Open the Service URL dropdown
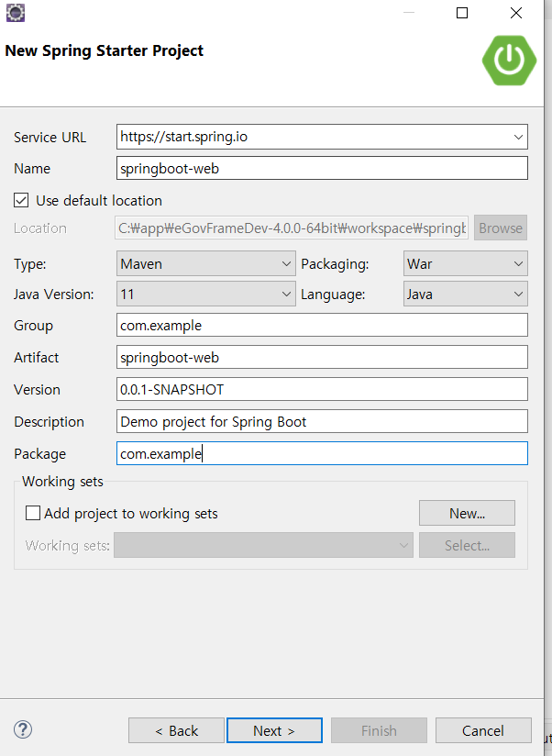The width and height of the screenshot is (552, 756). pos(518,137)
